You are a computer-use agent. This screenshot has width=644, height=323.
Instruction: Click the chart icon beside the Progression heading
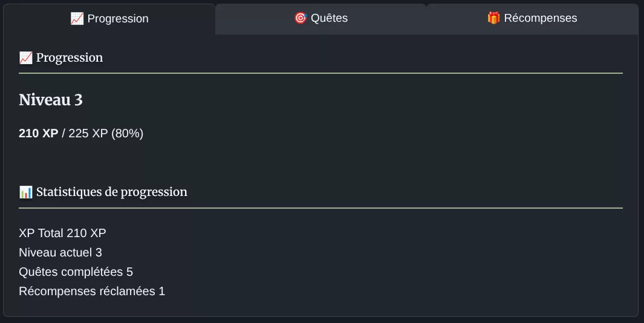click(x=25, y=58)
